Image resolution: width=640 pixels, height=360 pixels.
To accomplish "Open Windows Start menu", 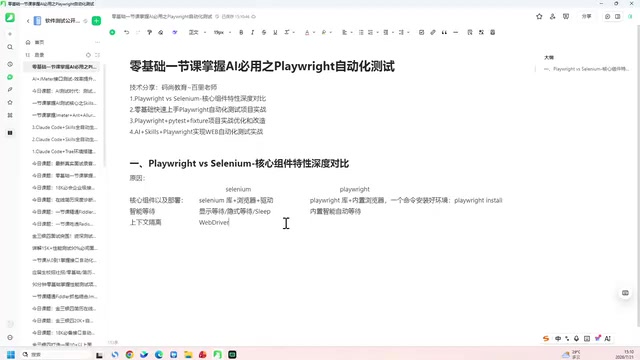I will [11, 354].
